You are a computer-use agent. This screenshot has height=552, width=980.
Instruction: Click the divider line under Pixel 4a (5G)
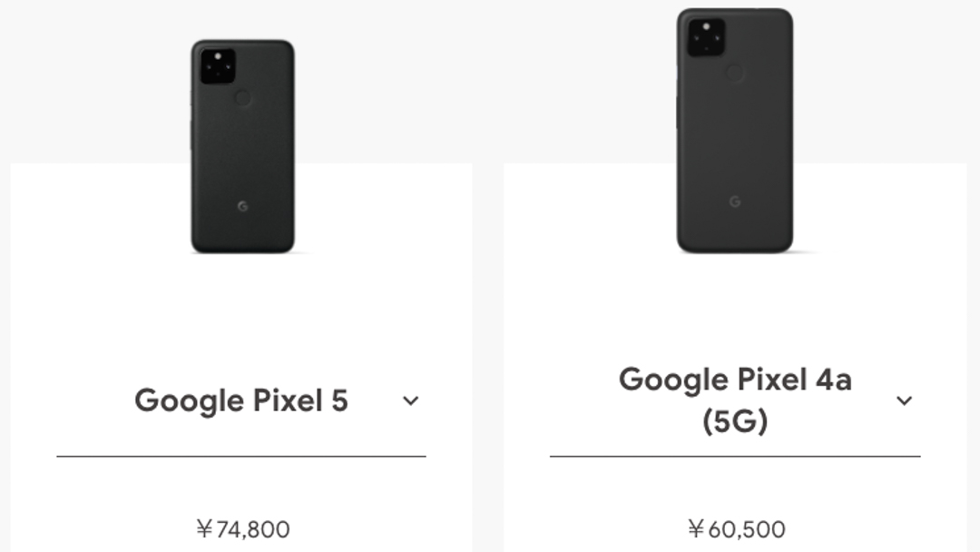[735, 456]
